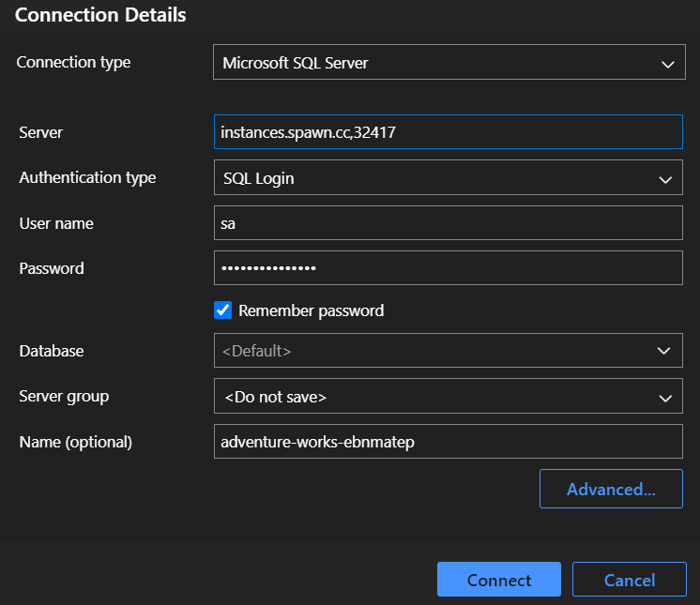
Task: Click the Server group label
Action: pos(64,397)
